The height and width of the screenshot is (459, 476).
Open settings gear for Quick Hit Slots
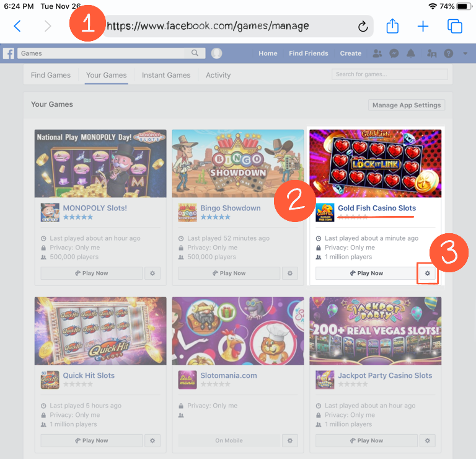[152, 440]
